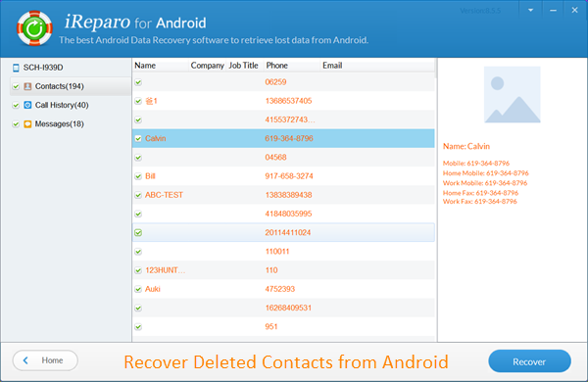The width and height of the screenshot is (588, 382).
Task: Click phone number 4155372743...
Action: coord(290,119)
